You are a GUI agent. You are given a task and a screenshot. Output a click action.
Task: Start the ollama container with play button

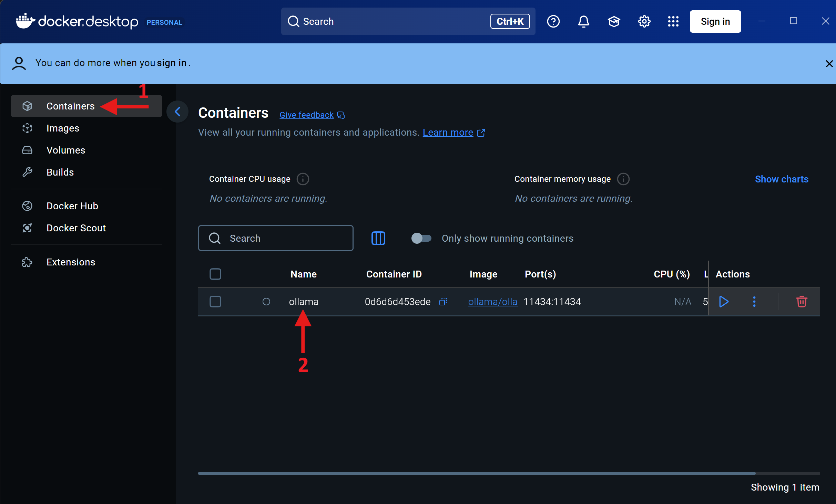724,302
